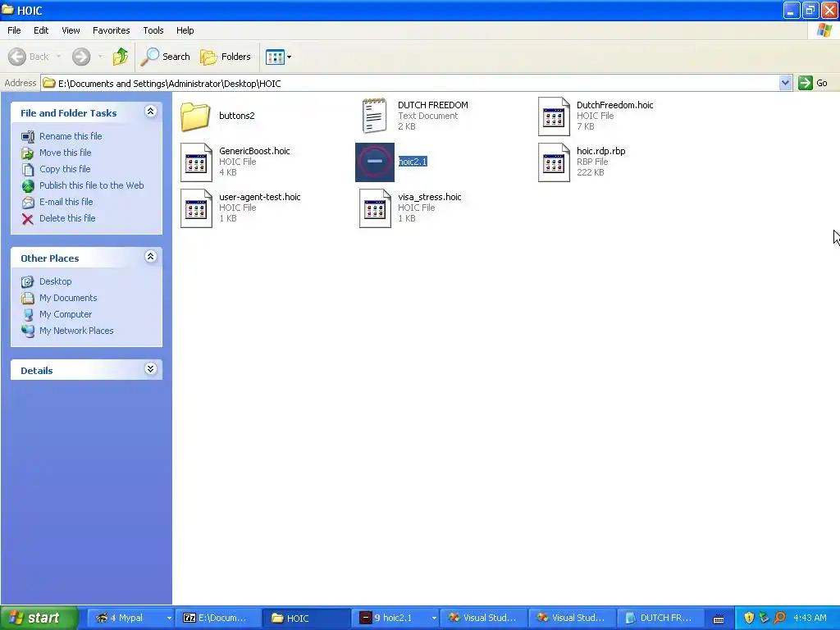Click the selected hoic2.1 file name
This screenshot has width=840, height=630.
click(x=413, y=162)
